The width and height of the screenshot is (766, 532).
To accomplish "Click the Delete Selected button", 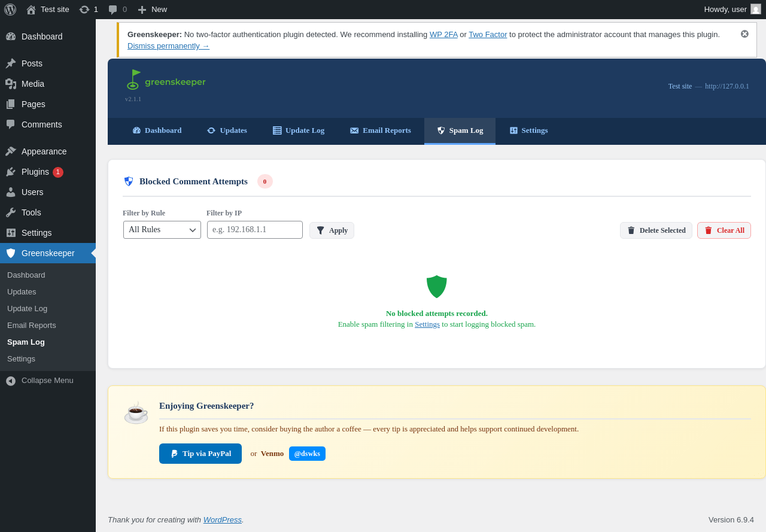I will click(656, 230).
